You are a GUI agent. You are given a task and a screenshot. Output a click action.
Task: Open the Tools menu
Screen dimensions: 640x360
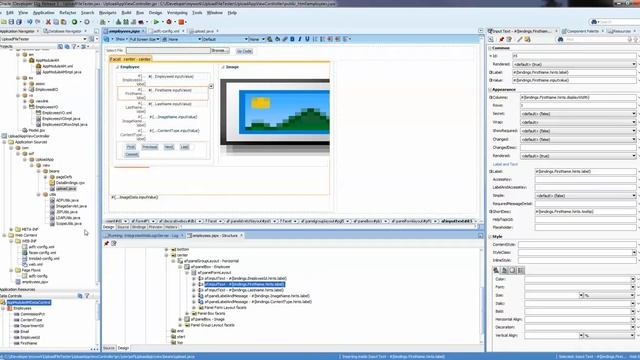coord(197,13)
